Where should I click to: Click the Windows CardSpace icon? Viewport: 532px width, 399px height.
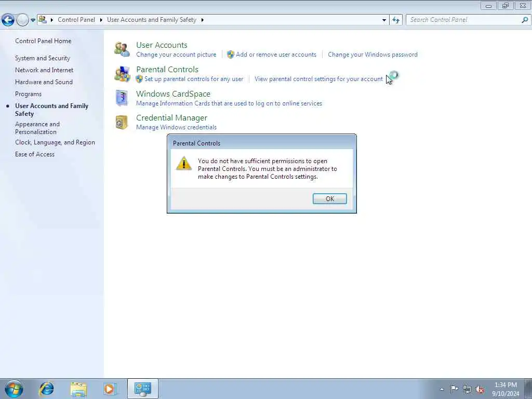coord(122,98)
